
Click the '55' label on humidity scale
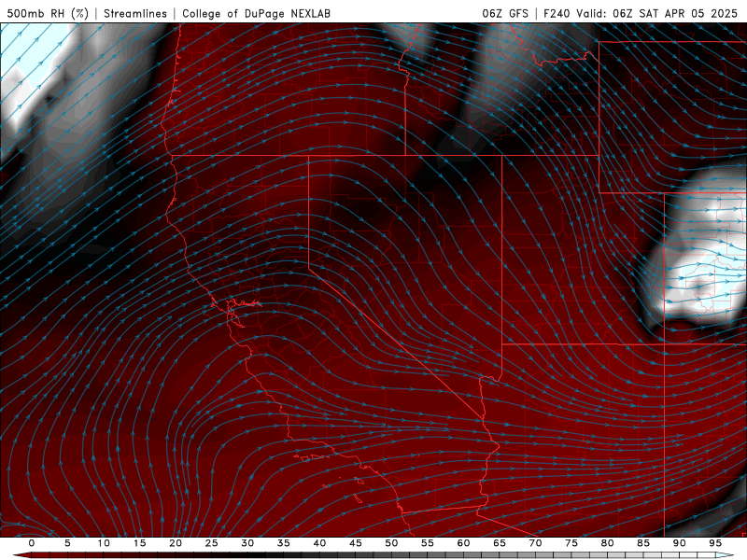[x=428, y=543]
